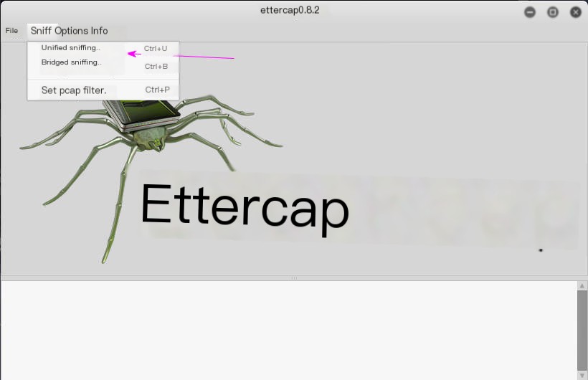
Task: Open the Options menu
Action: [72, 31]
